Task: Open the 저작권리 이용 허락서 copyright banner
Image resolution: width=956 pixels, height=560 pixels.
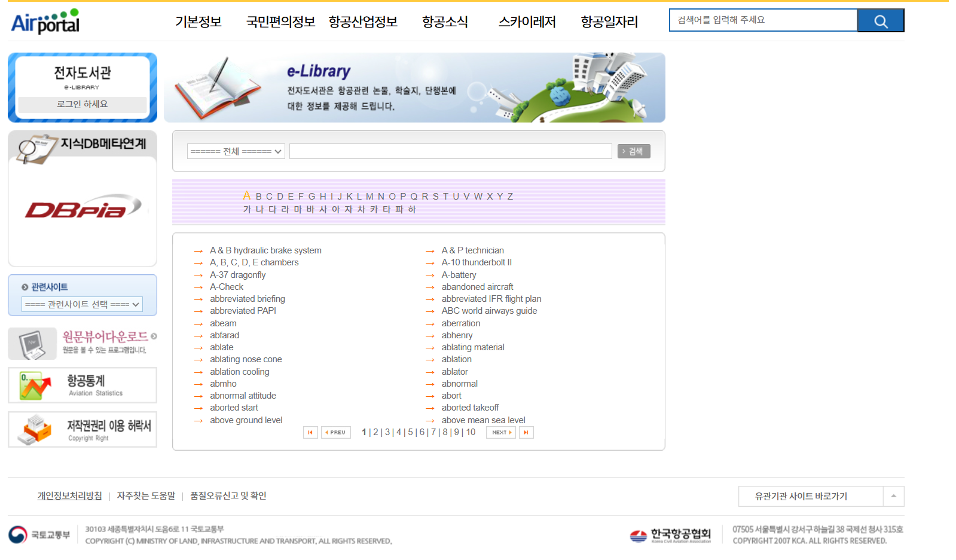Action: 83,430
